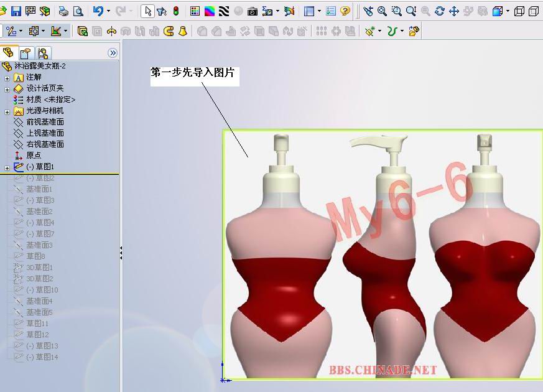
Task: Click Make Assembly from Part icon
Action: [x=44, y=11]
